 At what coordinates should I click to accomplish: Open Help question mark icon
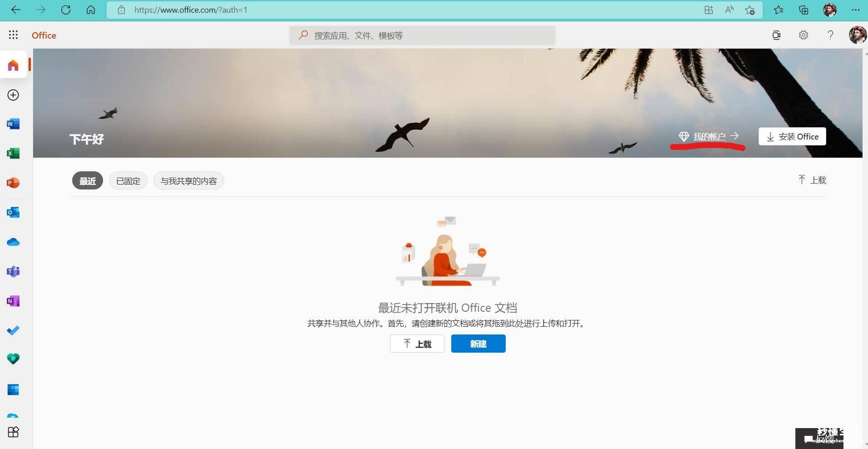tap(830, 35)
